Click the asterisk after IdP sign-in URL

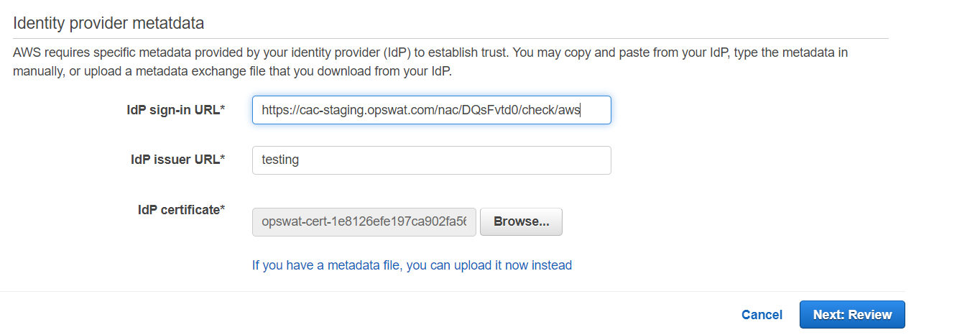coord(223,109)
